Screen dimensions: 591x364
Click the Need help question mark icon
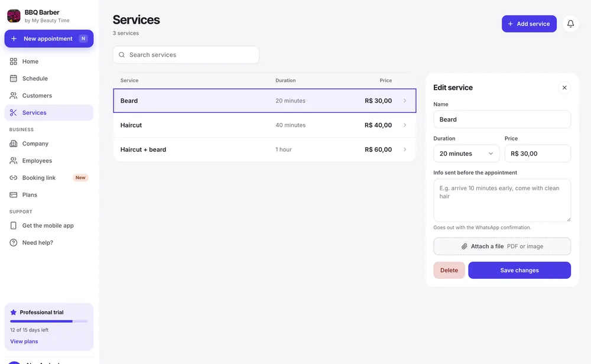point(14,243)
